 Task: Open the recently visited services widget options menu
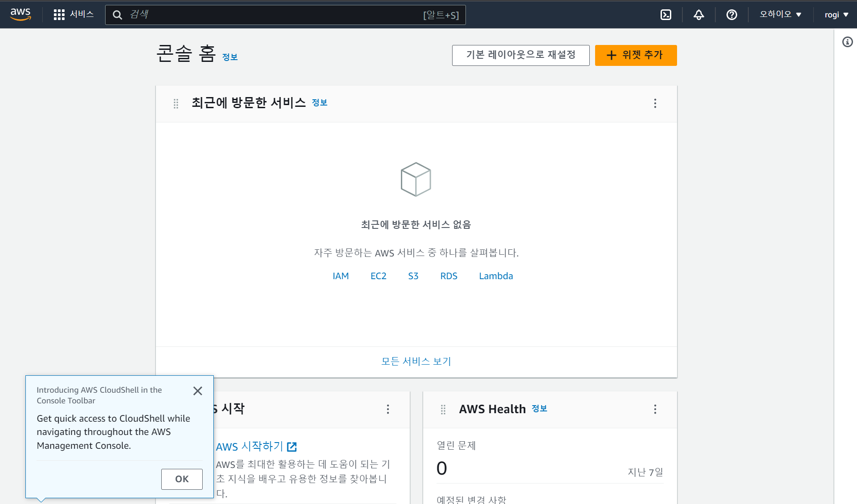tap(655, 103)
